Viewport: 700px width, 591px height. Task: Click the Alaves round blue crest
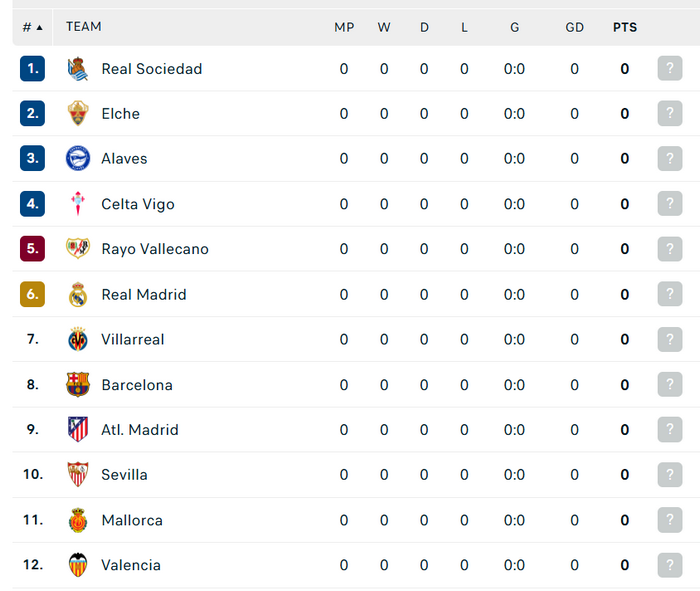pos(78,158)
